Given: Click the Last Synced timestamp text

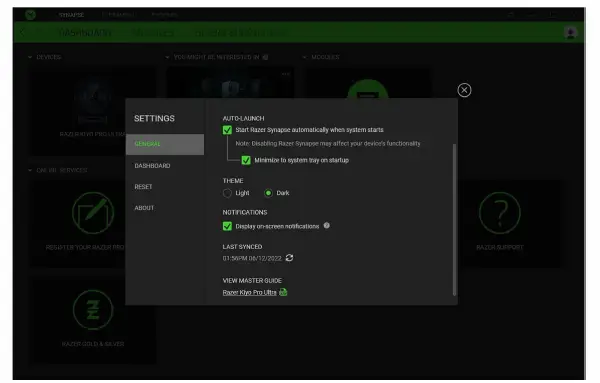Looking at the screenshot, I should [252, 259].
